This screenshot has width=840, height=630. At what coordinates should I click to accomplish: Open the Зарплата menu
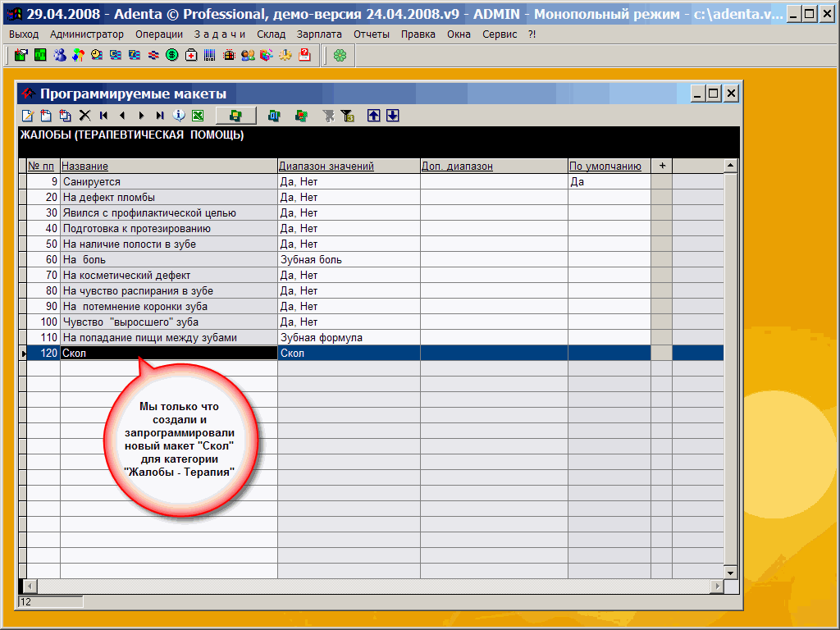(319, 34)
